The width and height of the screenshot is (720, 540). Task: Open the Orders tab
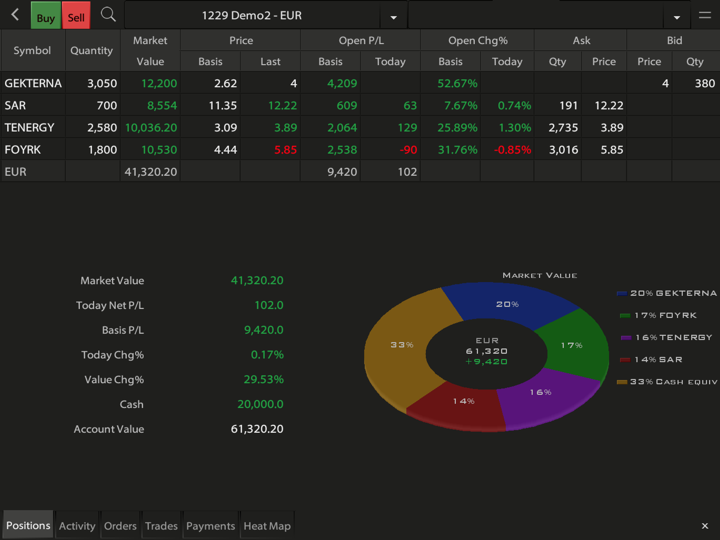tap(120, 526)
